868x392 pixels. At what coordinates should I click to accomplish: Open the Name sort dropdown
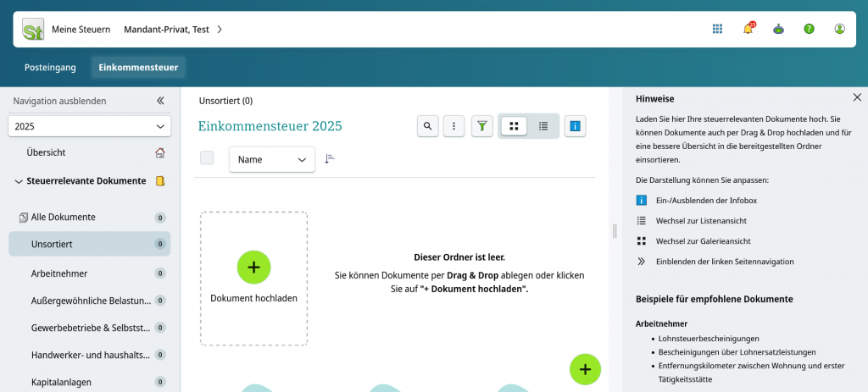point(271,159)
